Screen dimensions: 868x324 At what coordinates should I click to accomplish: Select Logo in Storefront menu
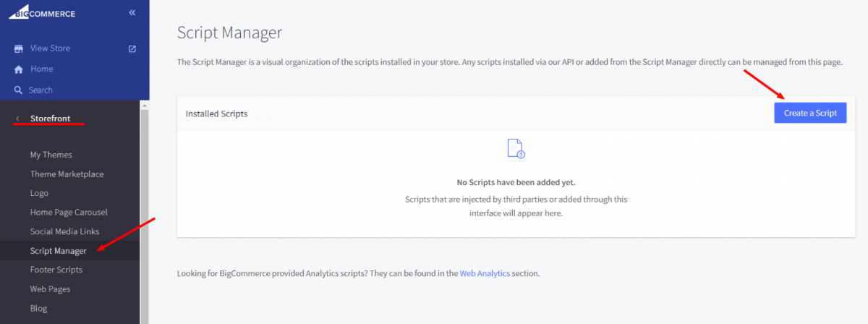coord(39,193)
